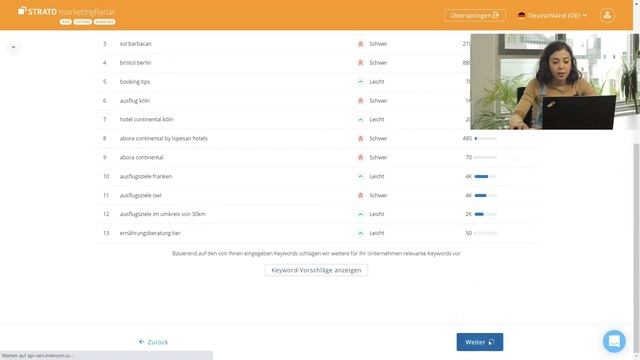Viewport: 640px width, 360px height.
Task: Select keyword ausflugsziele owl
Action: (140, 196)
